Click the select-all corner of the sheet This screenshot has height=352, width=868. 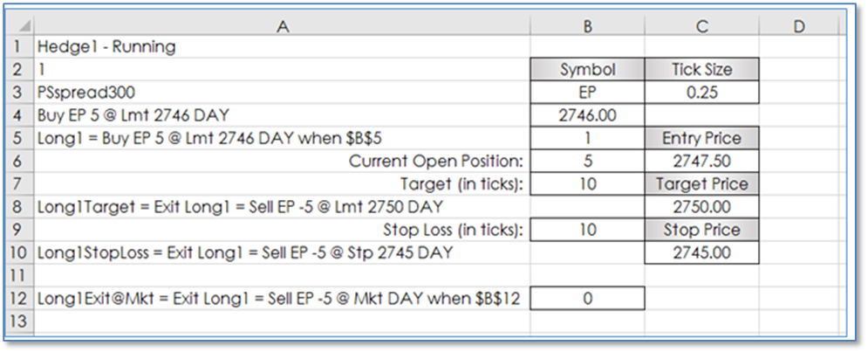[x=18, y=26]
